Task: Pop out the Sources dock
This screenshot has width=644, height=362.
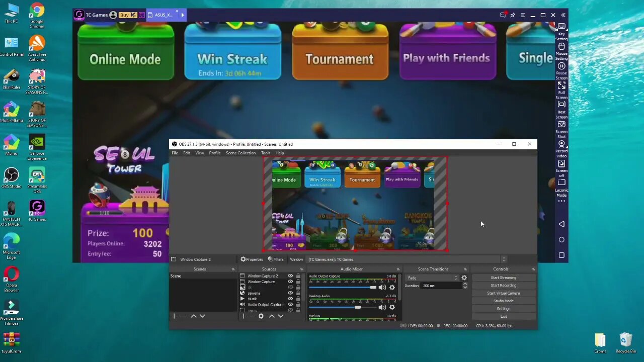Action: pyautogui.click(x=302, y=269)
